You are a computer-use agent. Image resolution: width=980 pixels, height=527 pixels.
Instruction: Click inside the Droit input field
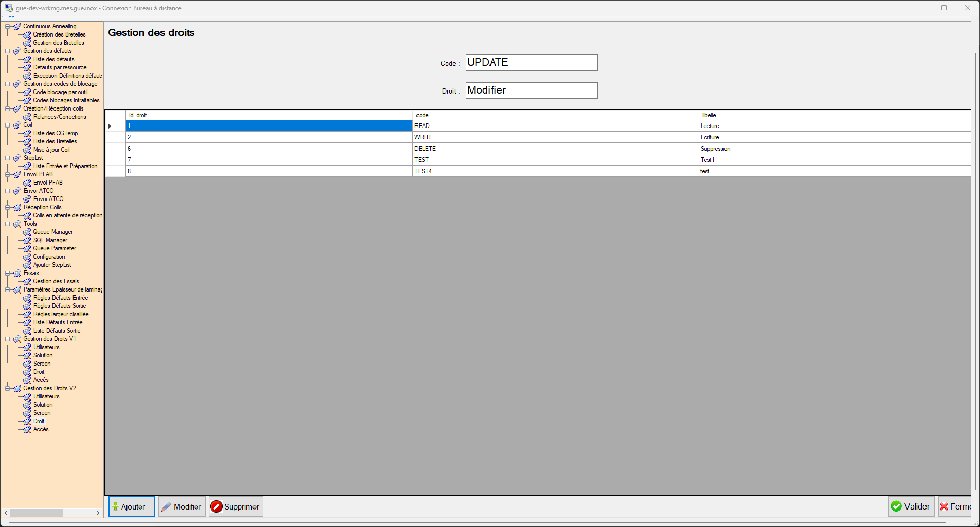[x=531, y=90]
